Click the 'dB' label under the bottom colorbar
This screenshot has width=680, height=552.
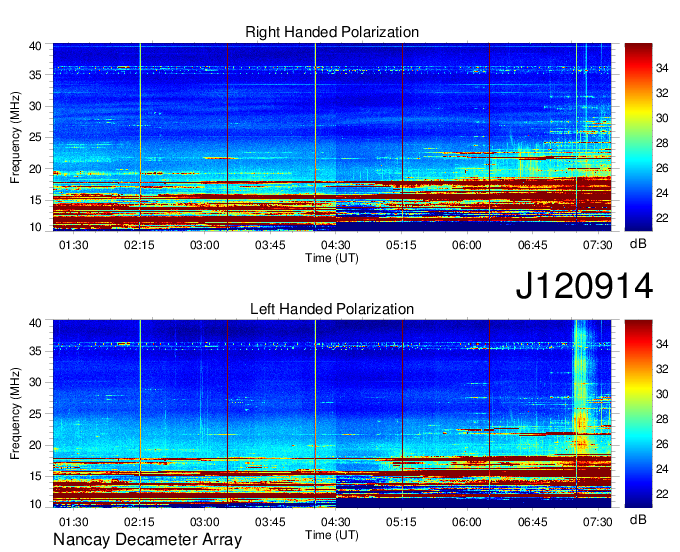coord(638,519)
